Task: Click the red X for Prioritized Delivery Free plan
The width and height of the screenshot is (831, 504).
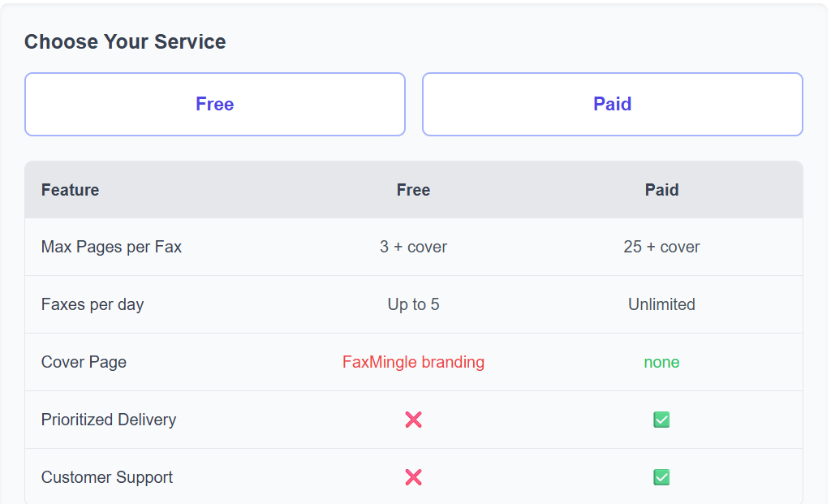Action: (x=413, y=420)
